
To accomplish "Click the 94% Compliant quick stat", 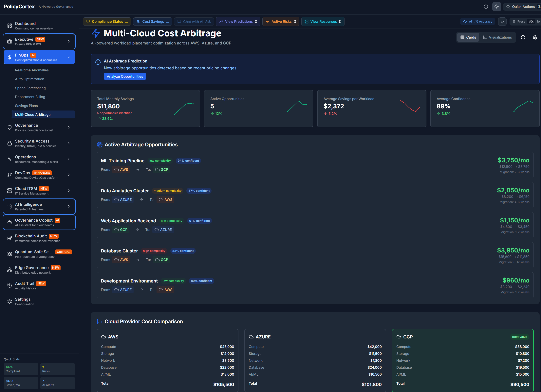I will coord(21,369).
